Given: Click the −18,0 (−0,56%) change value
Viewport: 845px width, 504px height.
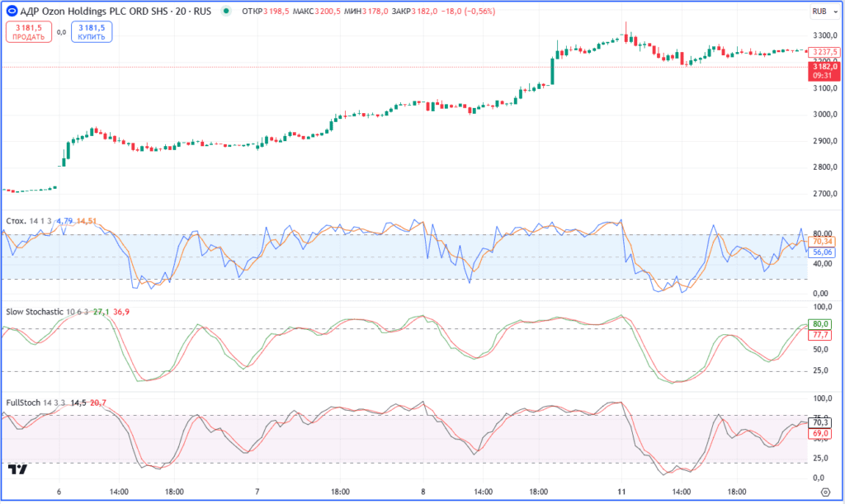Looking at the screenshot, I should point(468,11).
